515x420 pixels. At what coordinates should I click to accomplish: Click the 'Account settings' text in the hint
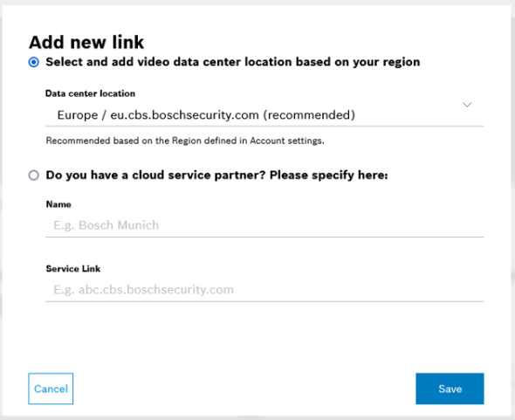coord(287,141)
